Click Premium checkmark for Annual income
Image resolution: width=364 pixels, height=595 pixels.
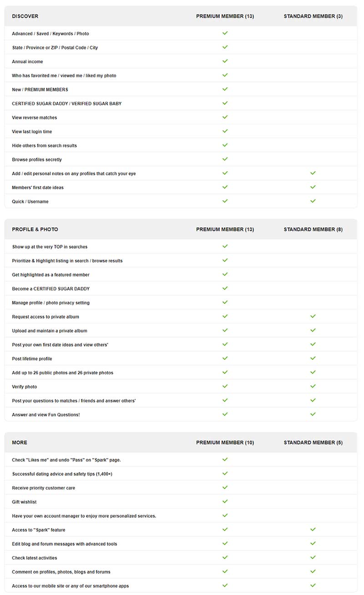tap(225, 61)
